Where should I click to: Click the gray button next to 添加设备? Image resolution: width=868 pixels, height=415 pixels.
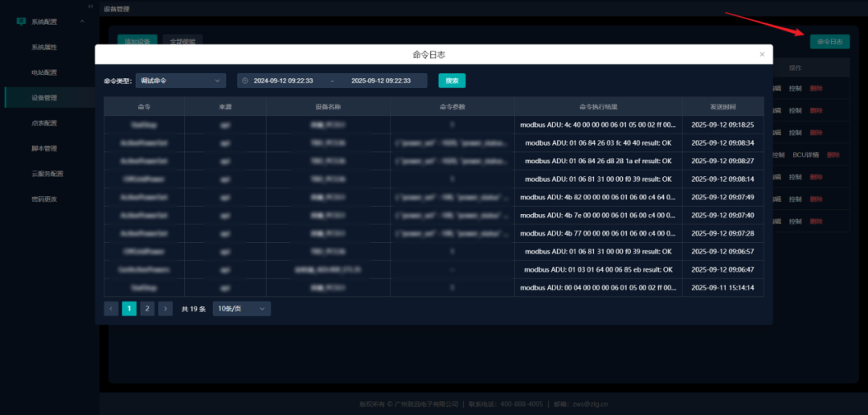pos(182,40)
